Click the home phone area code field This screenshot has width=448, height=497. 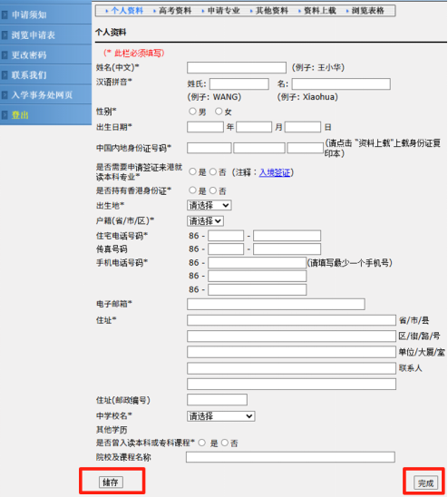coord(226,236)
